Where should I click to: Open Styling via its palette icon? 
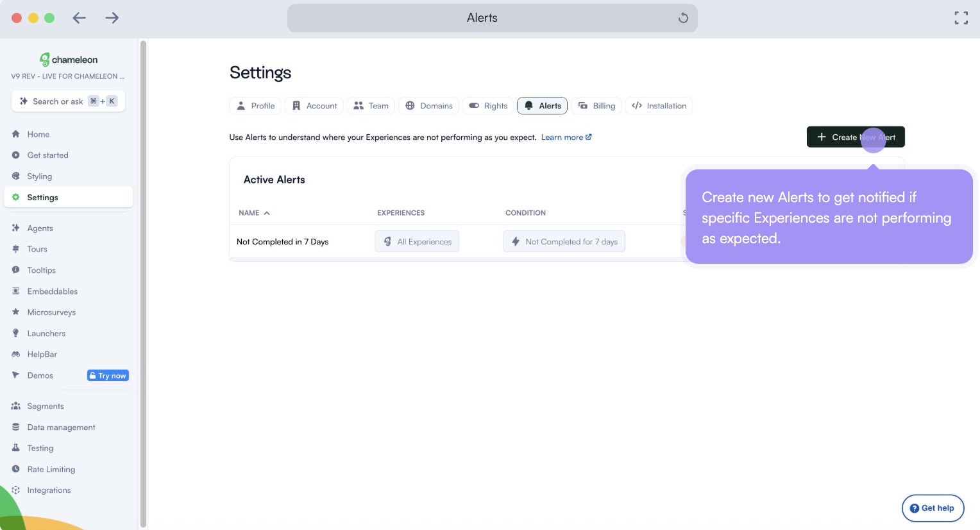(x=15, y=176)
